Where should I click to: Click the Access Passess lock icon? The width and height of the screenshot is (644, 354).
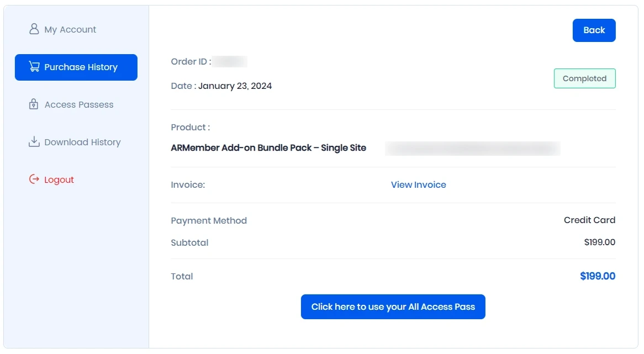pyautogui.click(x=34, y=104)
